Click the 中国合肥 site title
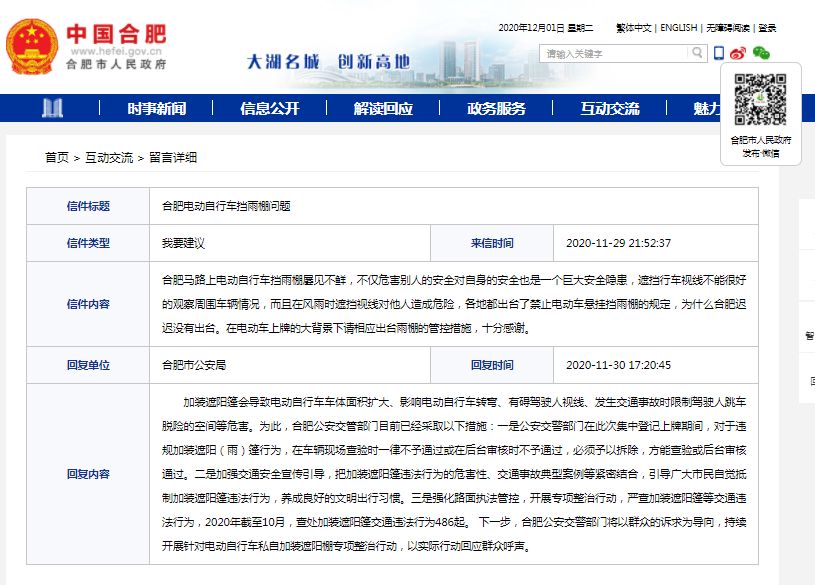Screen dimensions: 815x585 tap(116, 34)
